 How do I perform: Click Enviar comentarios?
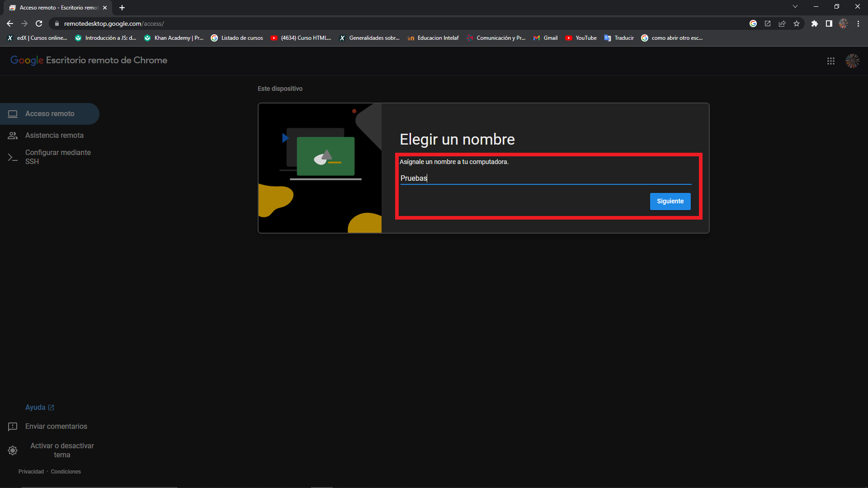(56, 426)
